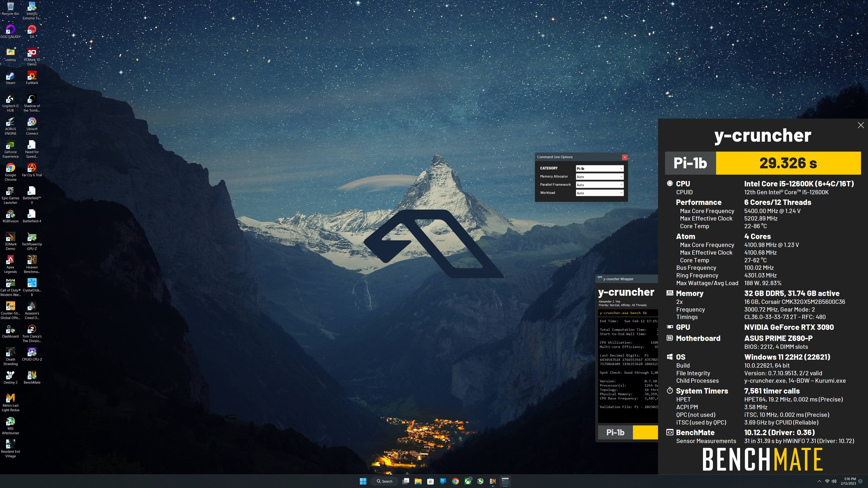This screenshot has width=868, height=488.
Task: Select Resident Evil Village shortcut
Action: 10,449
